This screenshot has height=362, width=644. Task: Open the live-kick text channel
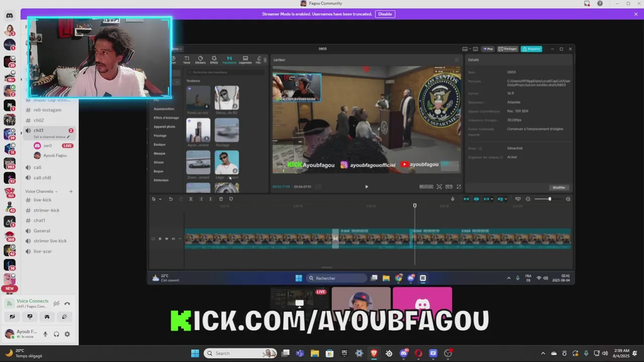coord(43,200)
